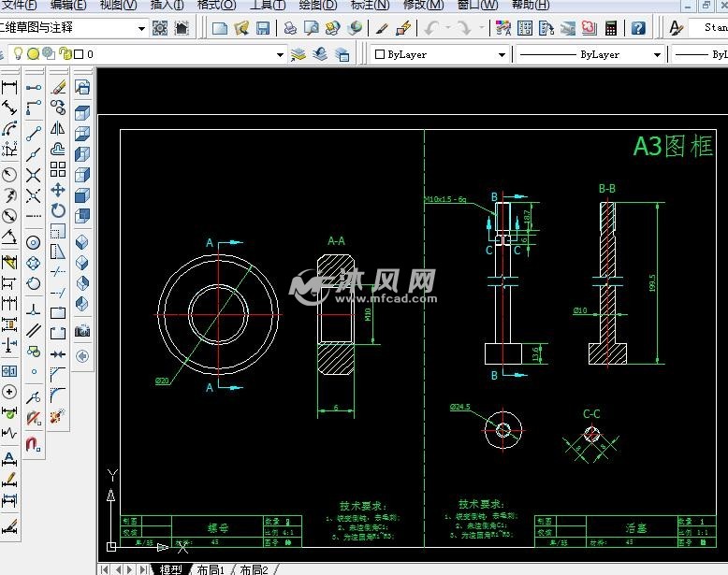The image size is (728, 575).
Task: Select the Stretch tool
Action: click(x=58, y=252)
